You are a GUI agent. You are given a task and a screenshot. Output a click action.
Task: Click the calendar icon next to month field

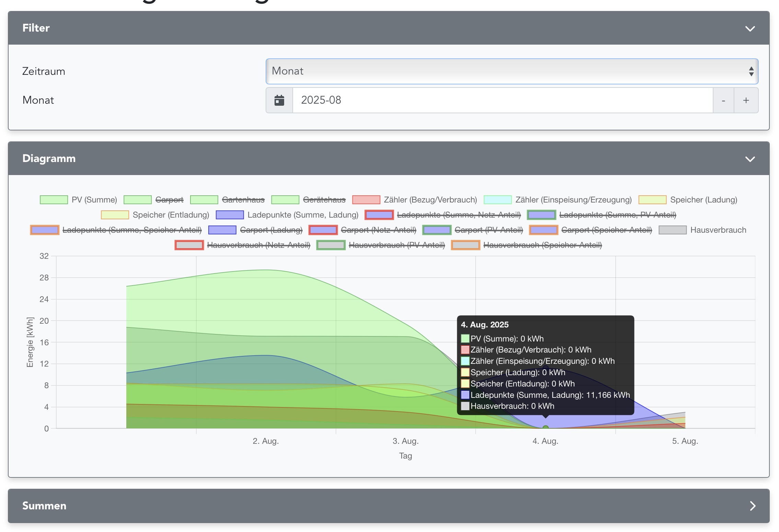279,100
